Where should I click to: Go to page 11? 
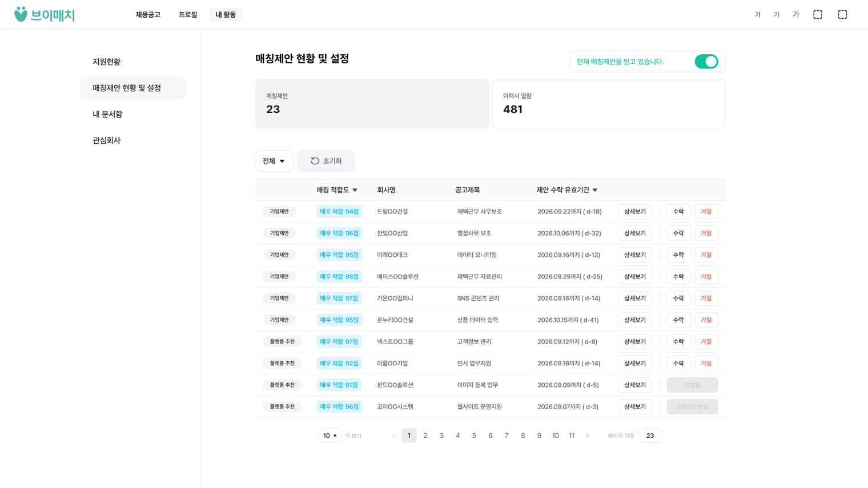572,435
